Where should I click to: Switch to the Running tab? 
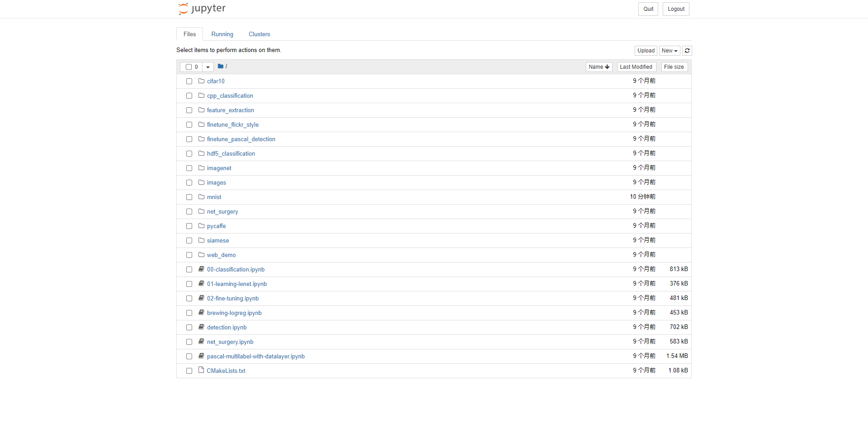[x=222, y=34]
